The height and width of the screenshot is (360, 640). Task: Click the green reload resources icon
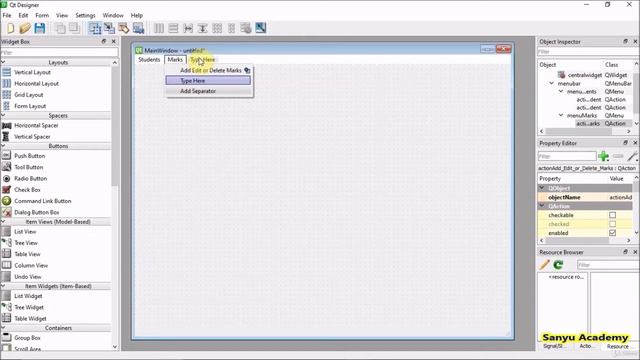point(558,265)
